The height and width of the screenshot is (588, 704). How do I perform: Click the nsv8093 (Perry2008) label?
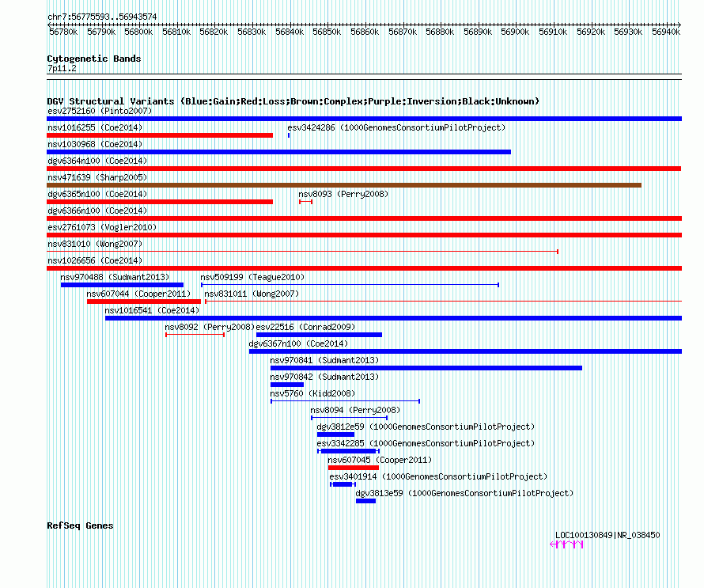(x=343, y=194)
